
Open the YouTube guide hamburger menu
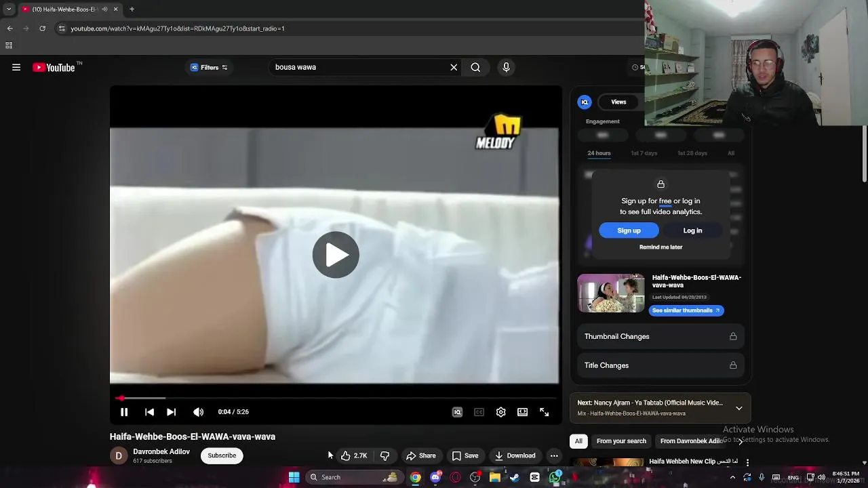point(16,67)
